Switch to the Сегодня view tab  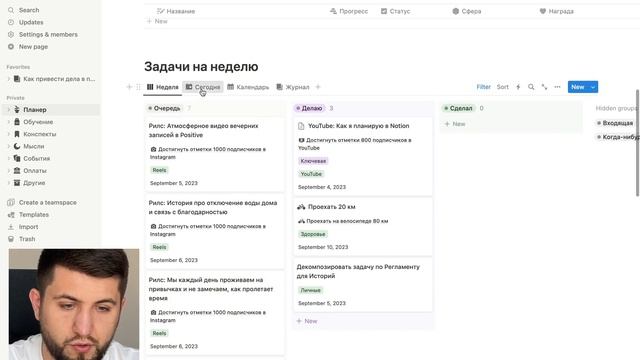click(x=203, y=87)
